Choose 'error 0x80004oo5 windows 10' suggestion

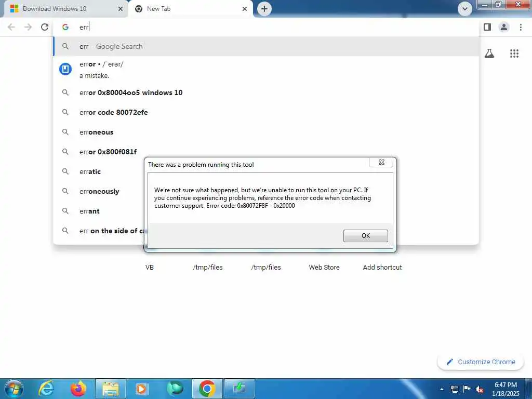pos(266,92)
